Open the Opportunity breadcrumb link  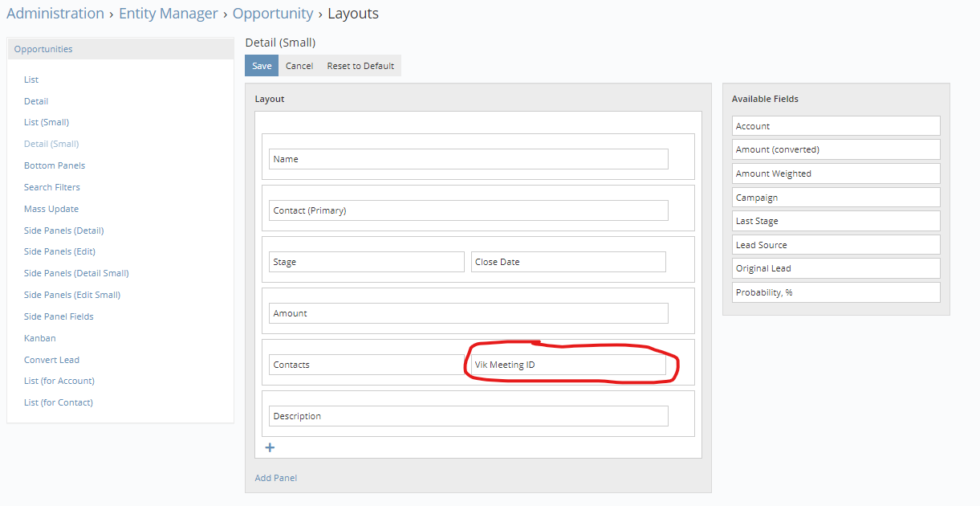pos(272,13)
